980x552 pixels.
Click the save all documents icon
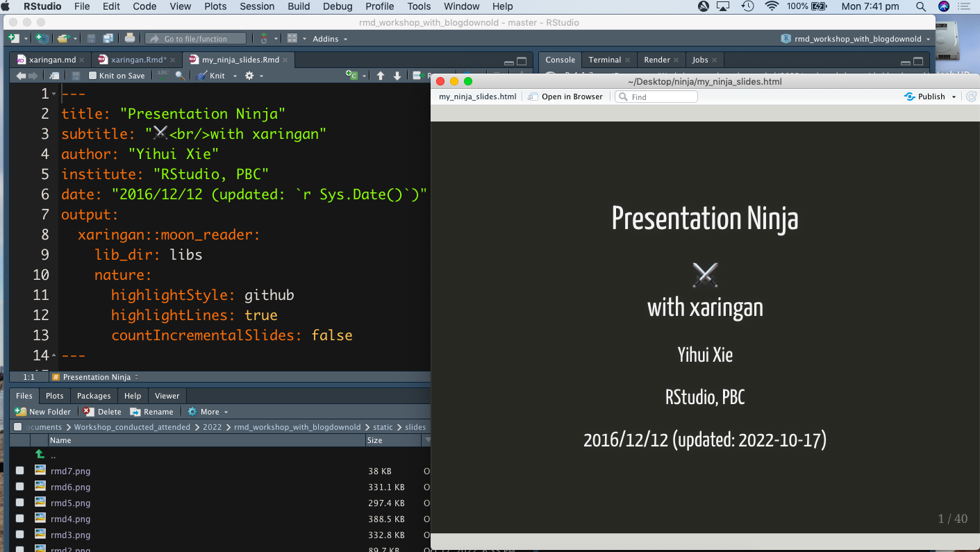point(108,39)
